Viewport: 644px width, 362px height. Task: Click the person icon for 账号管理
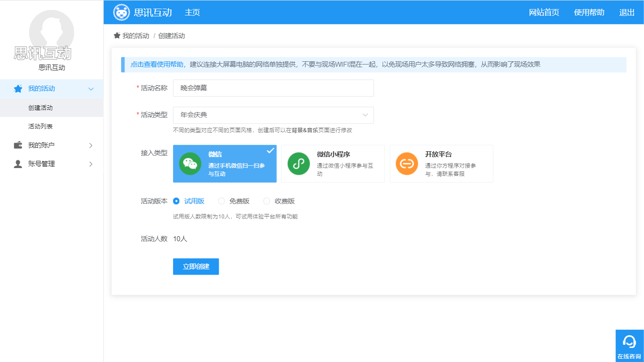click(x=18, y=164)
